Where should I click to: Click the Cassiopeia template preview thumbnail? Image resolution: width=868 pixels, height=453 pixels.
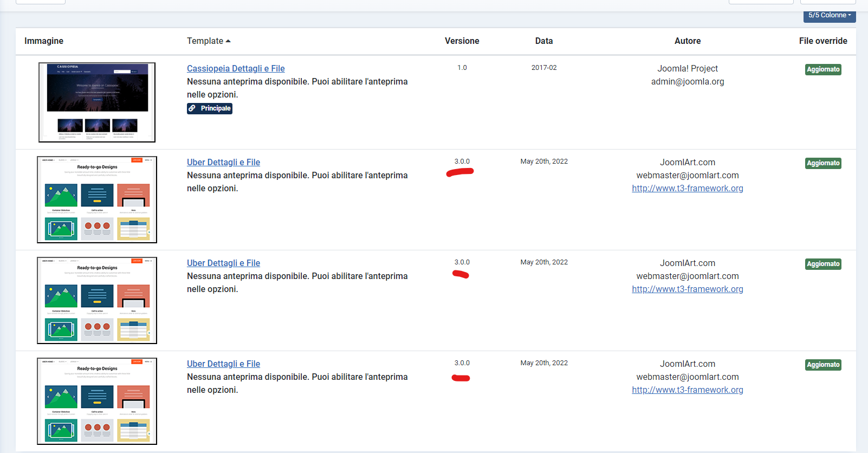97,102
